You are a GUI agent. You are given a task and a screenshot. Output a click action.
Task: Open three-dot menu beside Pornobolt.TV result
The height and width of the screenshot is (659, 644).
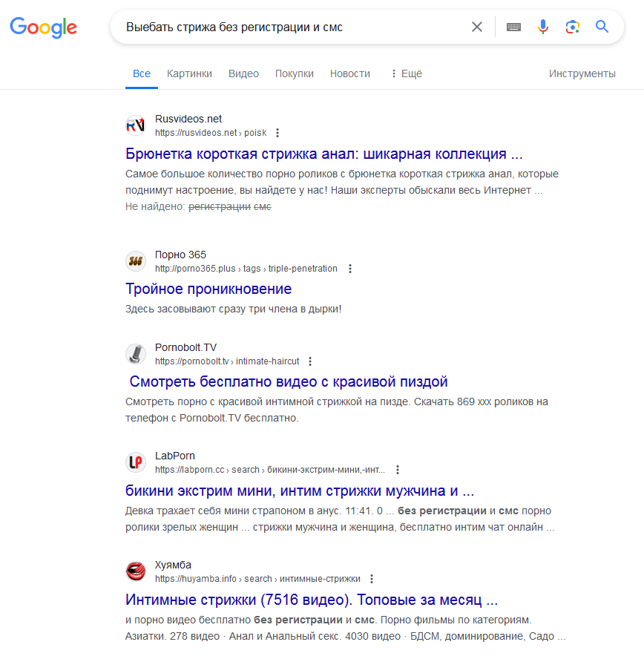pos(310,361)
